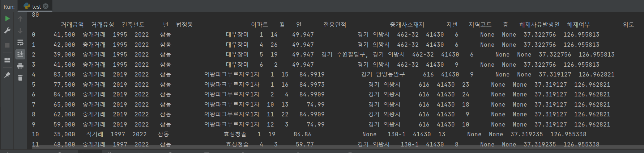Viewport: 644px width, 153px height.
Task: Click the price 62,000 in row 8
Action: point(64,115)
